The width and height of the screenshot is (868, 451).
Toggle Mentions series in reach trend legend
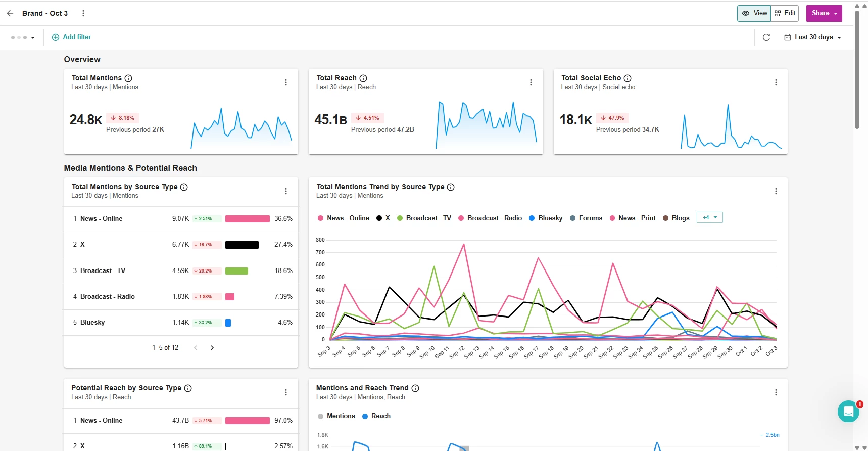(x=336, y=416)
